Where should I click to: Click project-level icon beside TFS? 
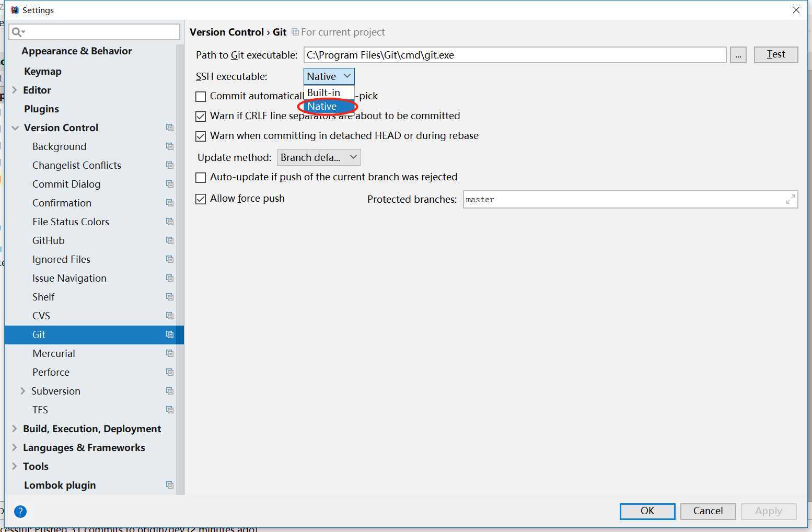tap(170, 410)
